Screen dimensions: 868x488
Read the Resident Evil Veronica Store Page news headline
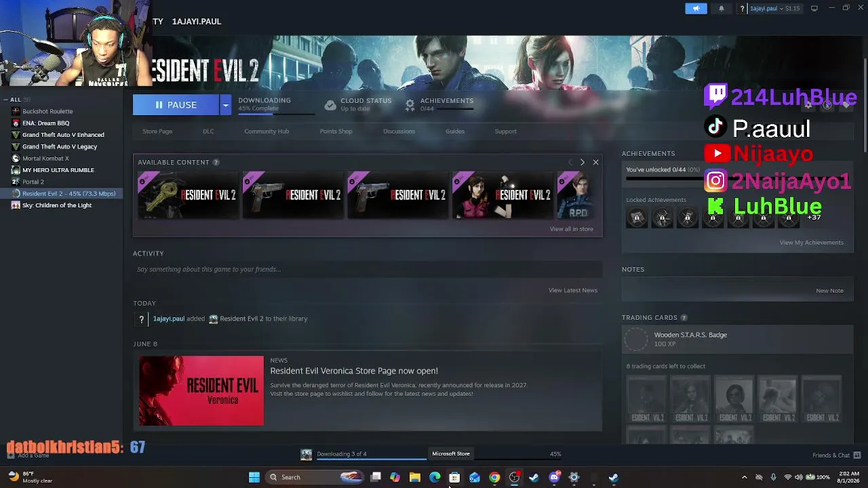[x=354, y=371]
